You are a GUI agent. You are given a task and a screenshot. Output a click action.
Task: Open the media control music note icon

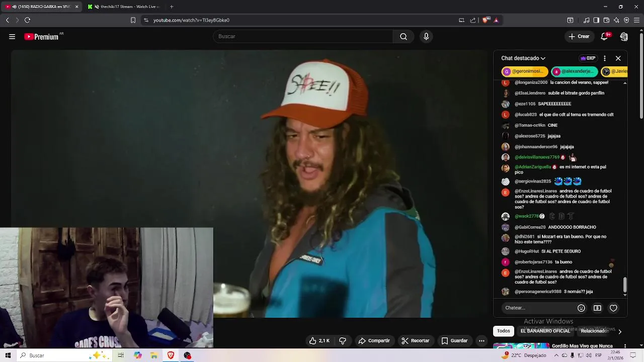(x=587, y=20)
